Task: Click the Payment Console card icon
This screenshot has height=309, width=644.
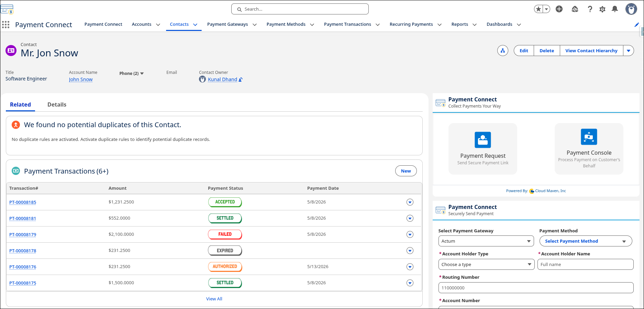Action: point(589,137)
